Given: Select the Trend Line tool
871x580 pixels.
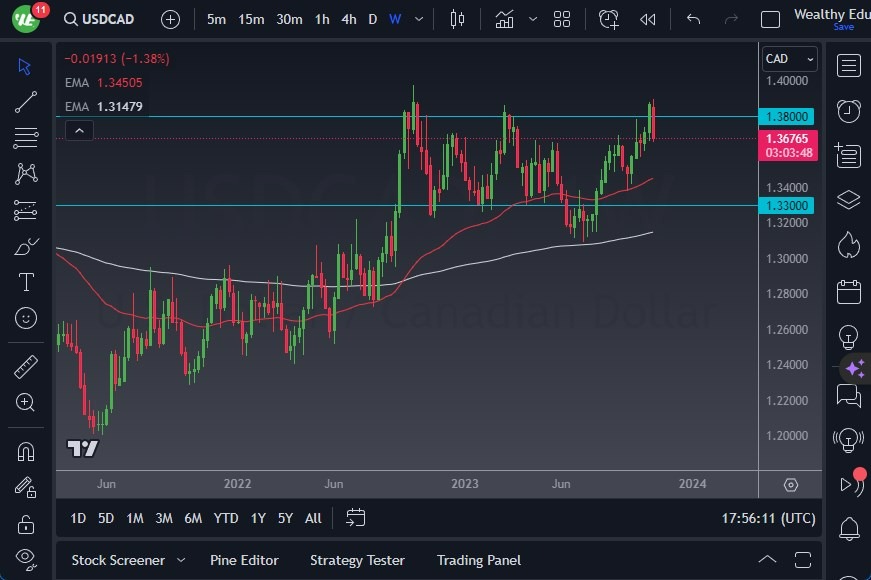Looking at the screenshot, I should coord(25,101).
